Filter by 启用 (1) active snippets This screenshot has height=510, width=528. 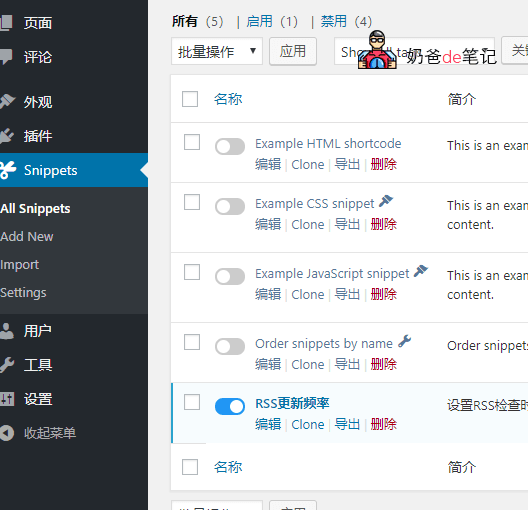click(x=272, y=21)
